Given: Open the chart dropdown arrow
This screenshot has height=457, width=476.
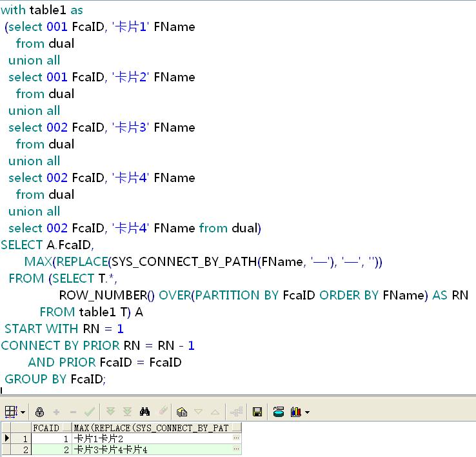Looking at the screenshot, I should tap(307, 412).
